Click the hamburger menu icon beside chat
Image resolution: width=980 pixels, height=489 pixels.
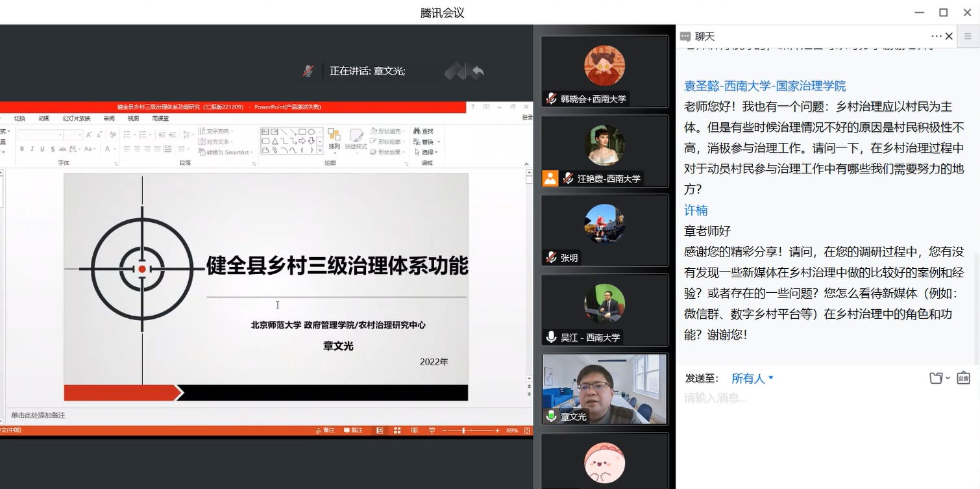coord(967,36)
